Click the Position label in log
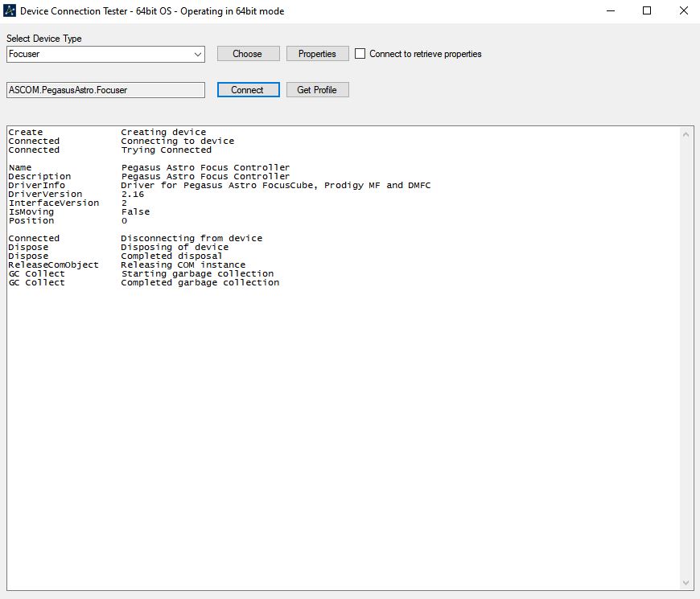 tap(31, 221)
